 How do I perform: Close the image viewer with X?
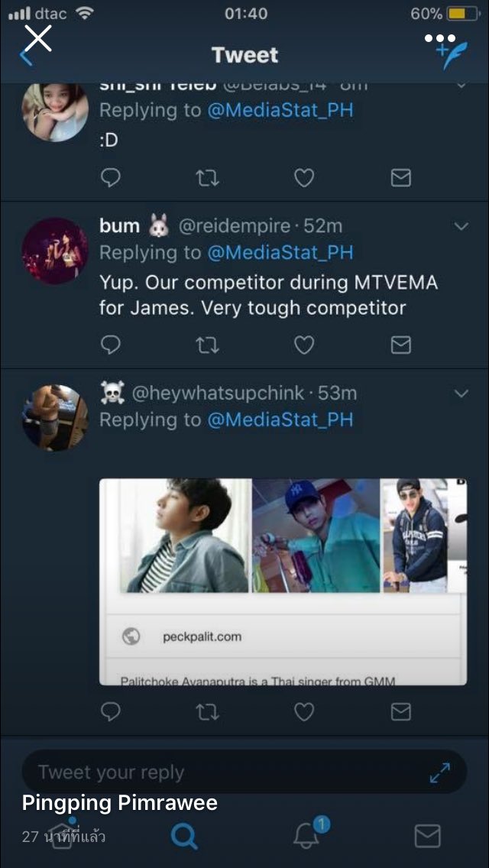pyautogui.click(x=37, y=37)
